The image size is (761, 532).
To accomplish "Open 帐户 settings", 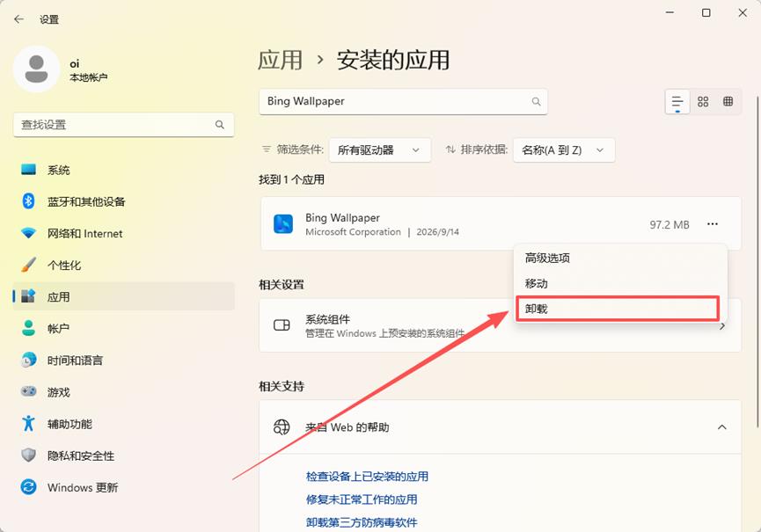I will 124,328.
